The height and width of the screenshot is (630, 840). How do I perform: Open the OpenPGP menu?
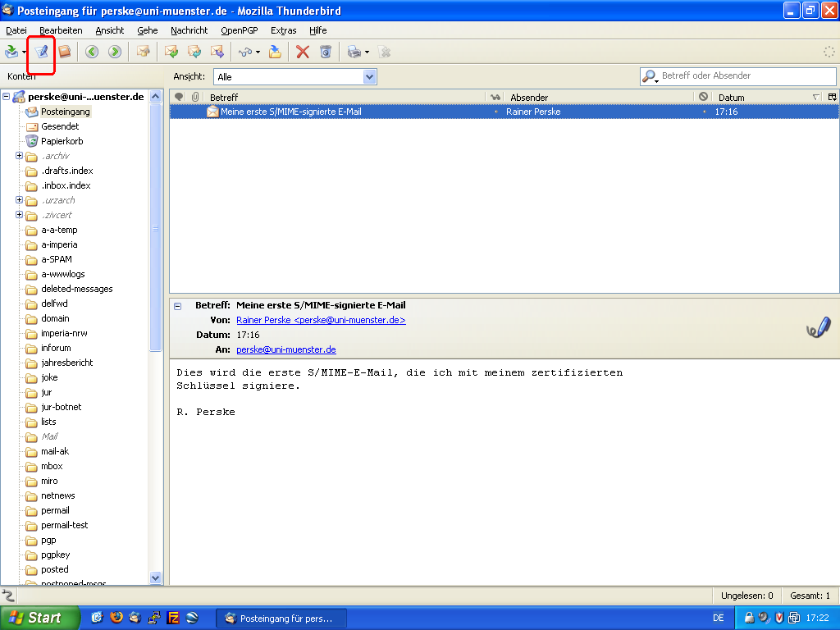point(240,30)
